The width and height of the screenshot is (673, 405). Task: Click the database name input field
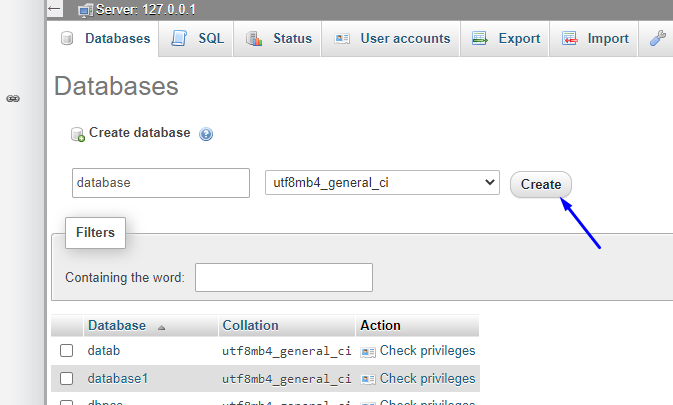tap(161, 183)
